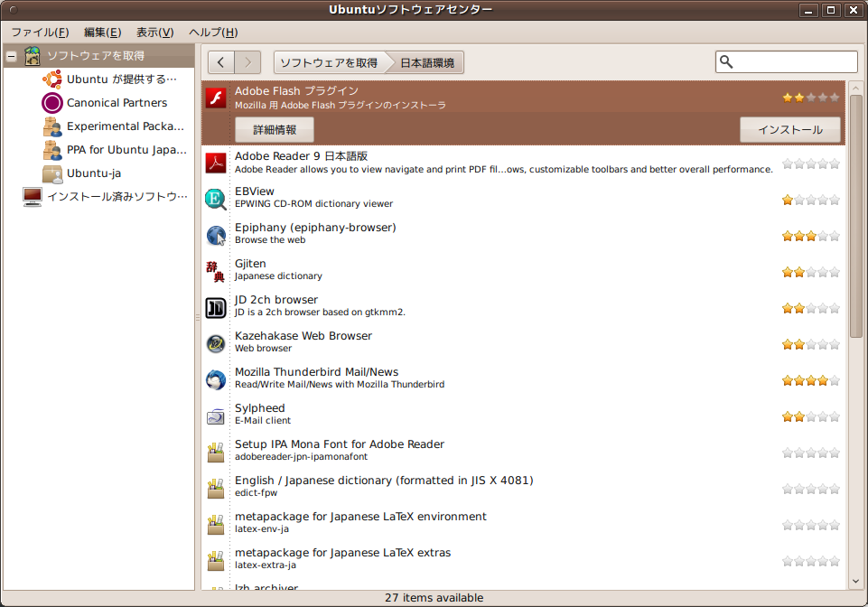Click the 日本語環境 breadcrumb button
Image resolution: width=868 pixels, height=607 pixels.
click(x=427, y=62)
